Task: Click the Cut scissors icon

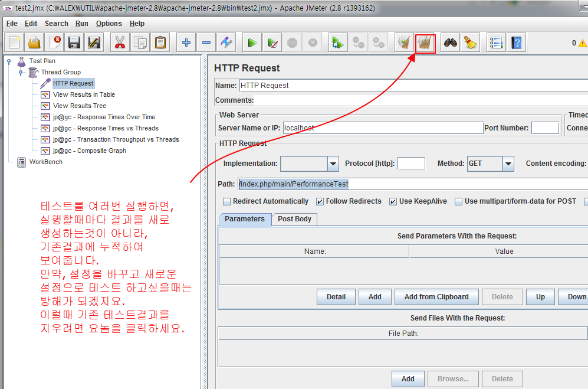Action: click(120, 43)
